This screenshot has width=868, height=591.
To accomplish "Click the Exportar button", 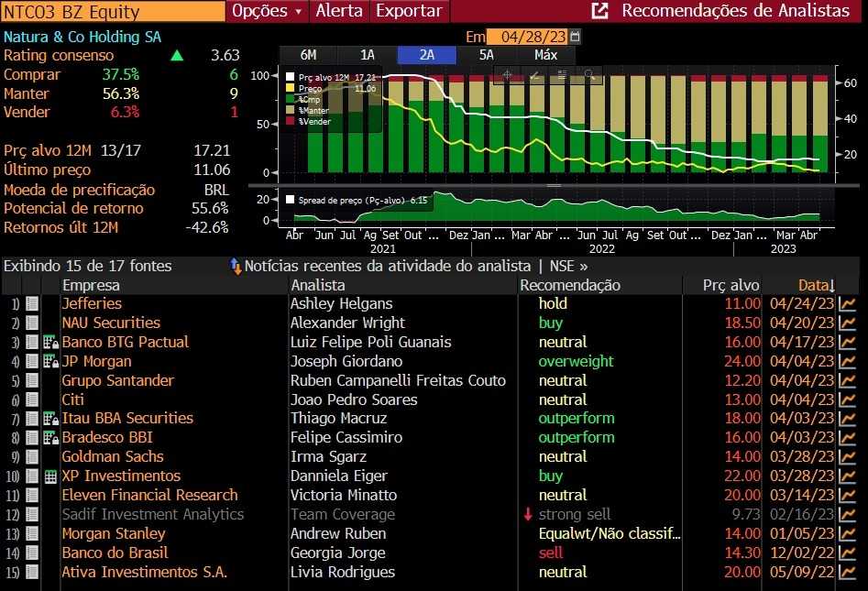I will point(410,11).
